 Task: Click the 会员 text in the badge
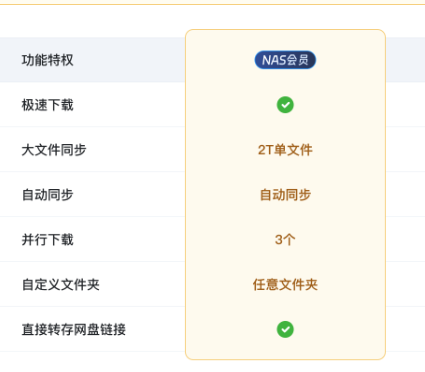click(298, 60)
